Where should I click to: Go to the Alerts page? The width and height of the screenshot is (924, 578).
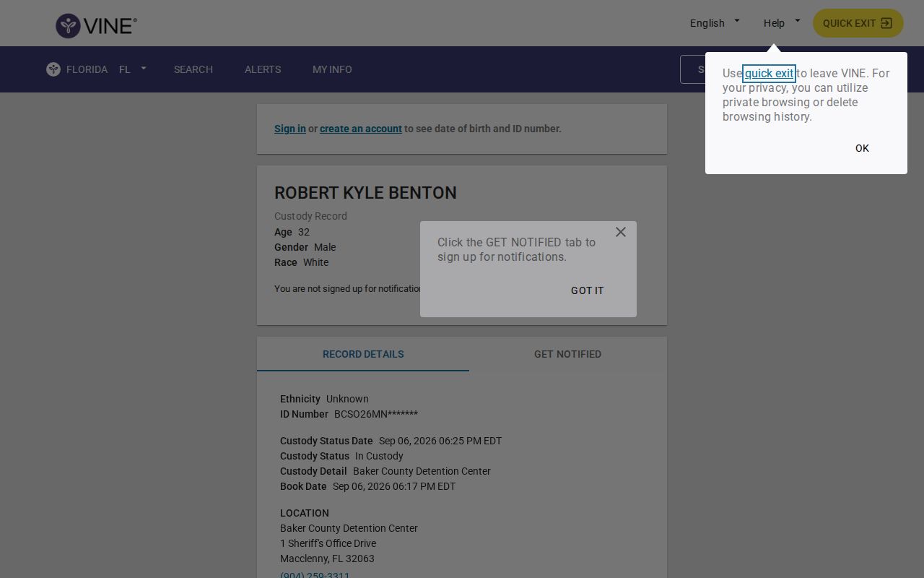(x=263, y=69)
